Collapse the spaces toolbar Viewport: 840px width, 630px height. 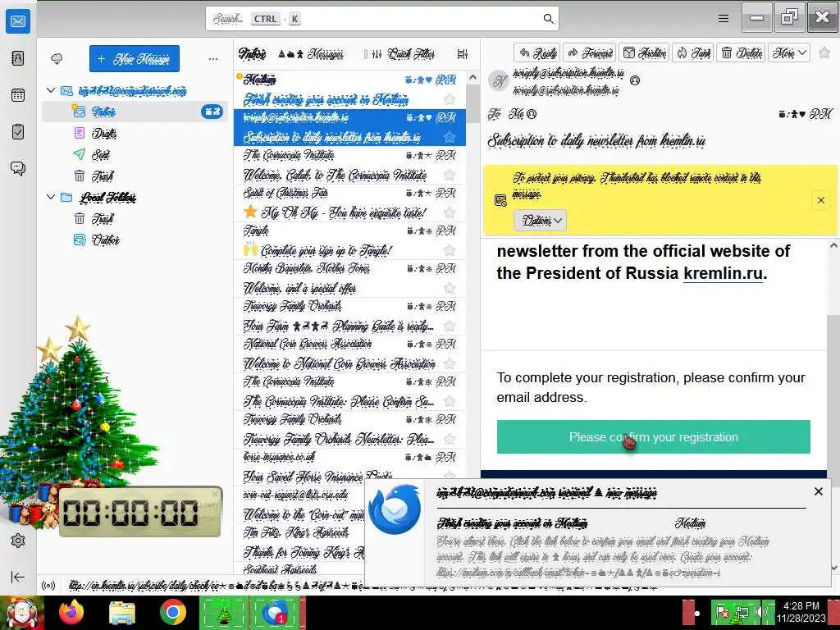tap(18, 577)
